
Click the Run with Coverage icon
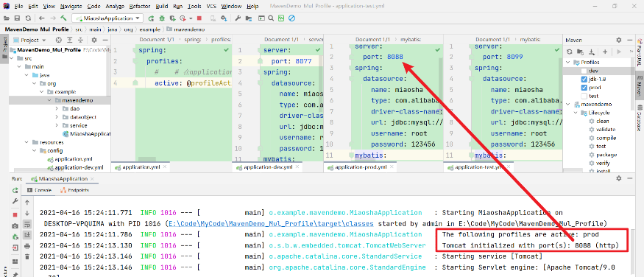point(172,18)
